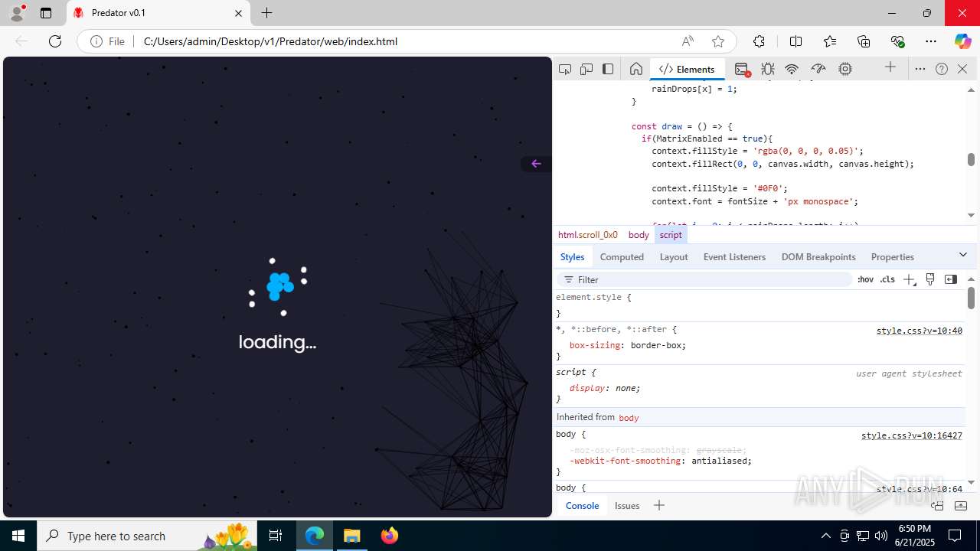Click the DOM tree scroll down arrow

point(971,216)
